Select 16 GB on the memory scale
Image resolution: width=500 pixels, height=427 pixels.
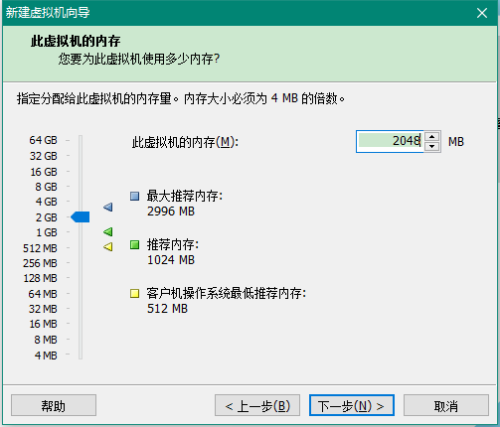pos(44,172)
